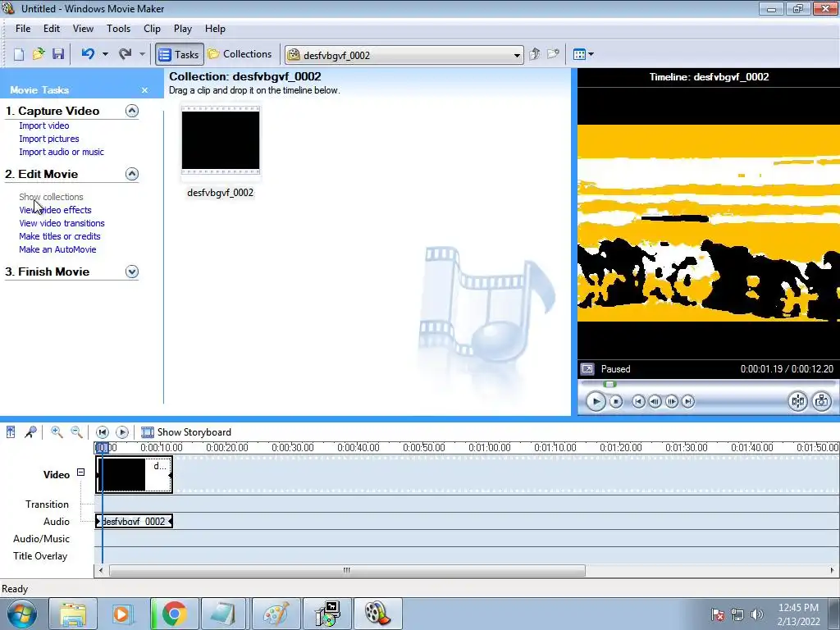Image resolution: width=840 pixels, height=630 pixels.
Task: Toggle full screen preview icon
Action: [587, 369]
